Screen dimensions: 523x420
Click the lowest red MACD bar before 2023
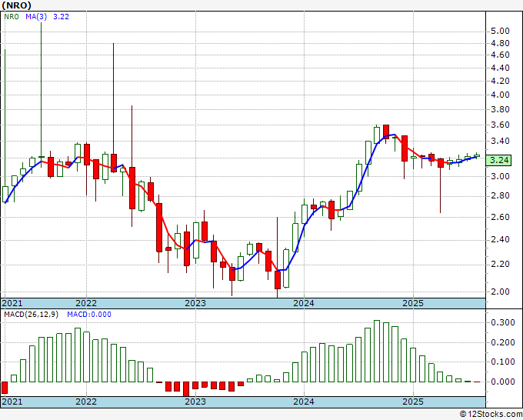point(186,389)
